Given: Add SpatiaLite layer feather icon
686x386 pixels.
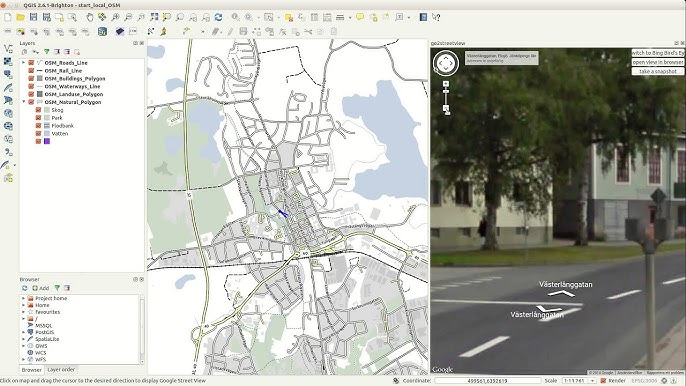Looking at the screenshot, I should pos(8,88).
